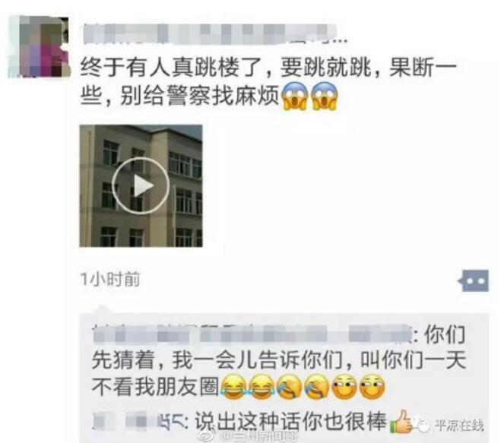This screenshot has width=504, height=443.
Task: Play the building video
Action: click(141, 185)
